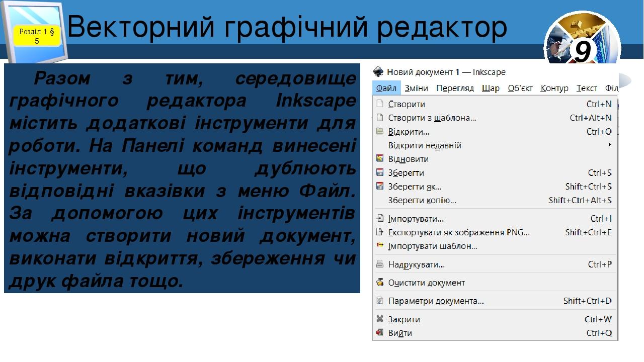This screenshot has height=362, width=644.
Task: Click the X icon next to Закрити
Action: pyautogui.click(x=380, y=319)
